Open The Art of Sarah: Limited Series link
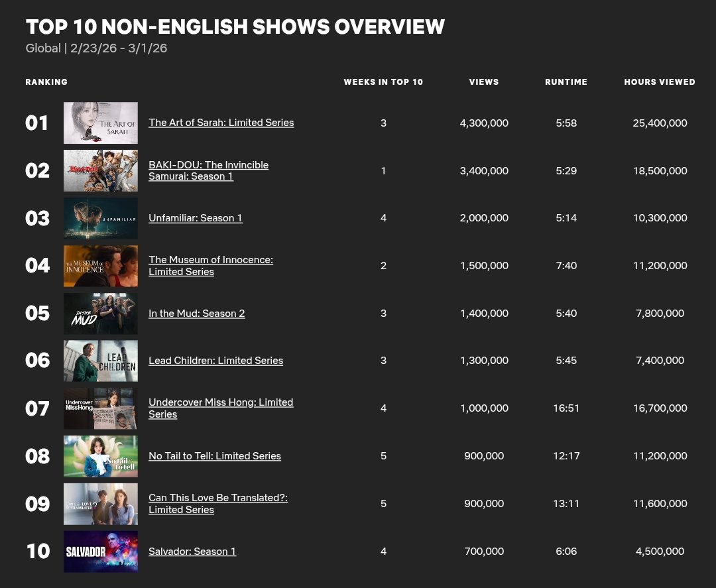Screen dimensions: 716x588 click(x=221, y=123)
